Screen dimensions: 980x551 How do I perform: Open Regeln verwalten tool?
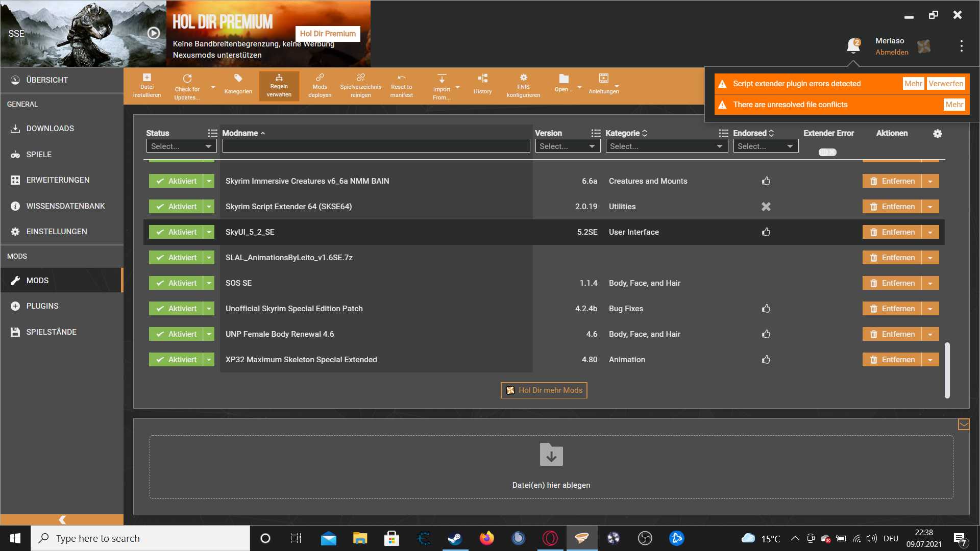click(x=279, y=86)
